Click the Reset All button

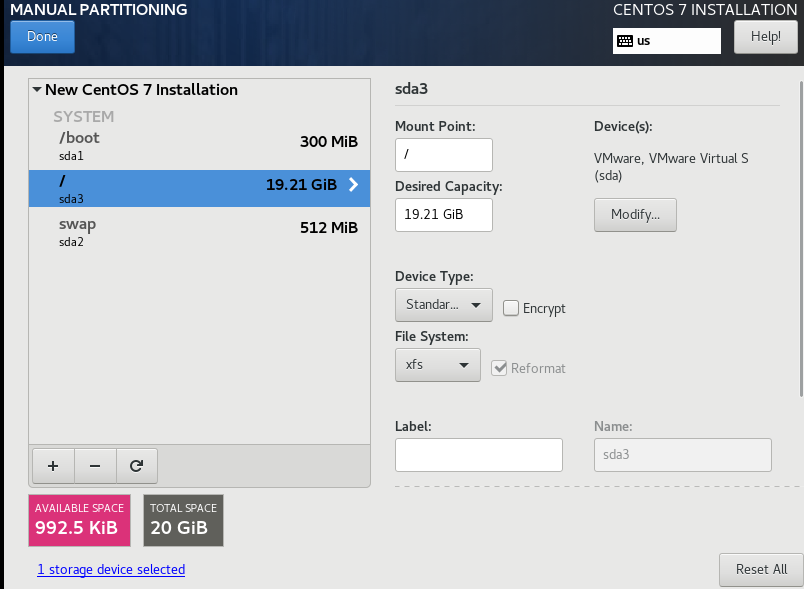click(x=761, y=570)
